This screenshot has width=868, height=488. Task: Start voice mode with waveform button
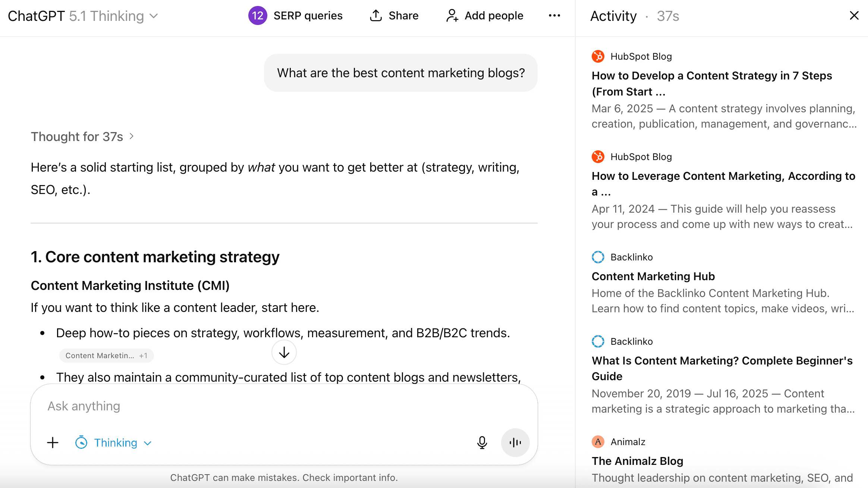click(515, 442)
